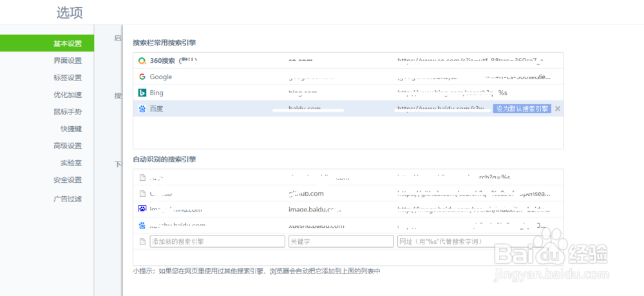Go to 鼠标手势 settings
This screenshot has height=296, width=644.
(x=68, y=112)
